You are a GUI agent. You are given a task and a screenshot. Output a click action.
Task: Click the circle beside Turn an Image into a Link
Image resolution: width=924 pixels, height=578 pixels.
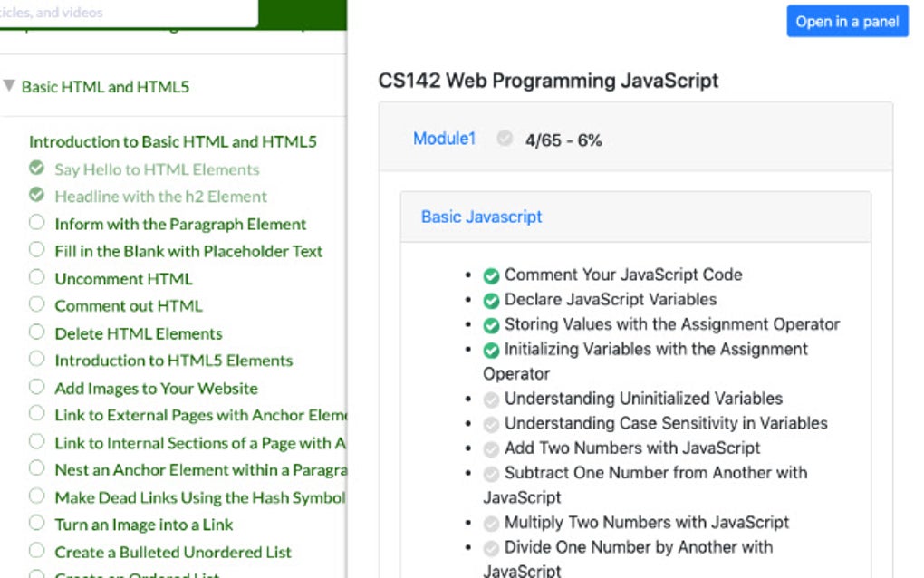37,525
